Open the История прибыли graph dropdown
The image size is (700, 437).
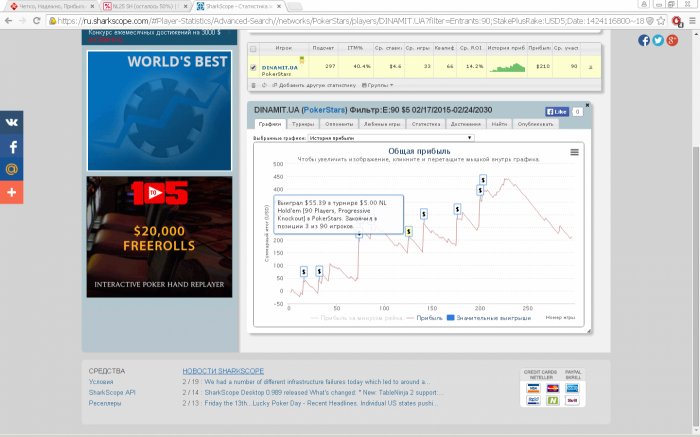point(391,138)
